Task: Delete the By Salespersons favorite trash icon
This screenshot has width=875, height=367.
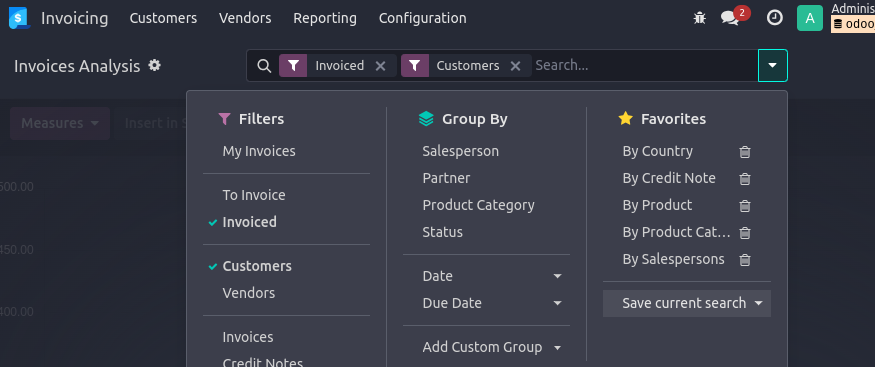Action: click(744, 260)
